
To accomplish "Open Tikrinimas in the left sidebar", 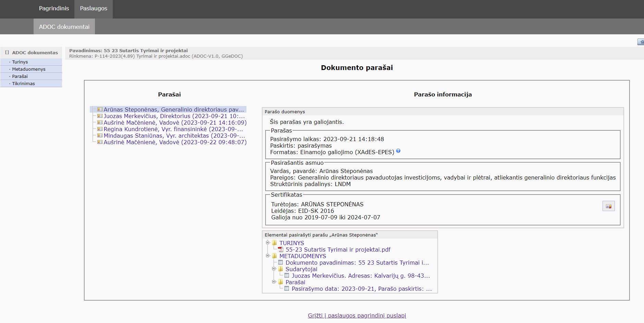I will tap(23, 83).
